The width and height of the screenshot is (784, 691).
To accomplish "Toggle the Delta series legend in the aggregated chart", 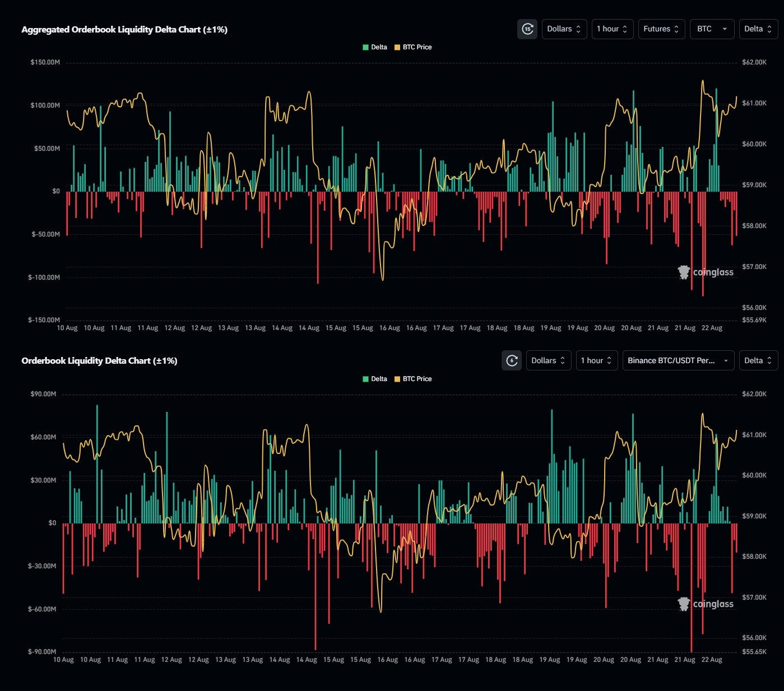I will [x=375, y=47].
